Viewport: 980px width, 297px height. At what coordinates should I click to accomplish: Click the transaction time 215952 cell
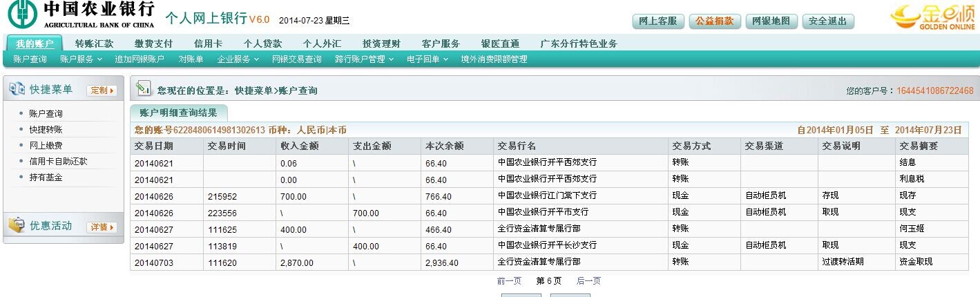tap(240, 196)
